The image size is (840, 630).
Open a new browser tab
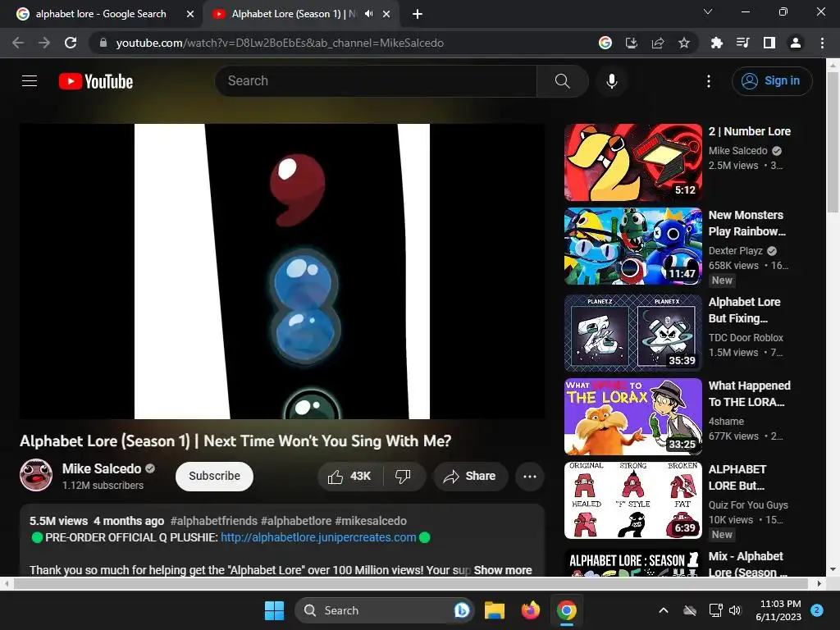(418, 15)
